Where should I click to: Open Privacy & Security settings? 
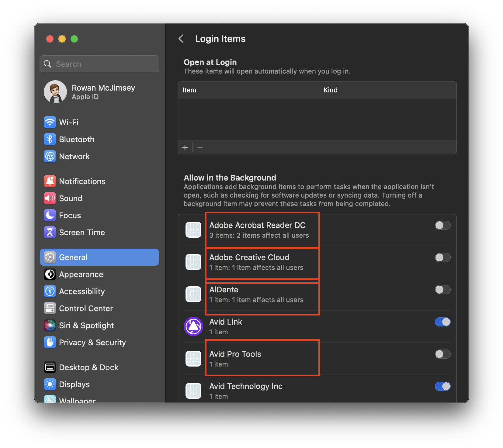pos(99,342)
